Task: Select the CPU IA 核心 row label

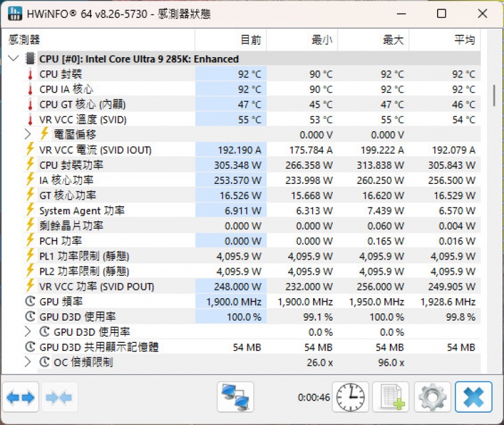Action: (x=66, y=89)
